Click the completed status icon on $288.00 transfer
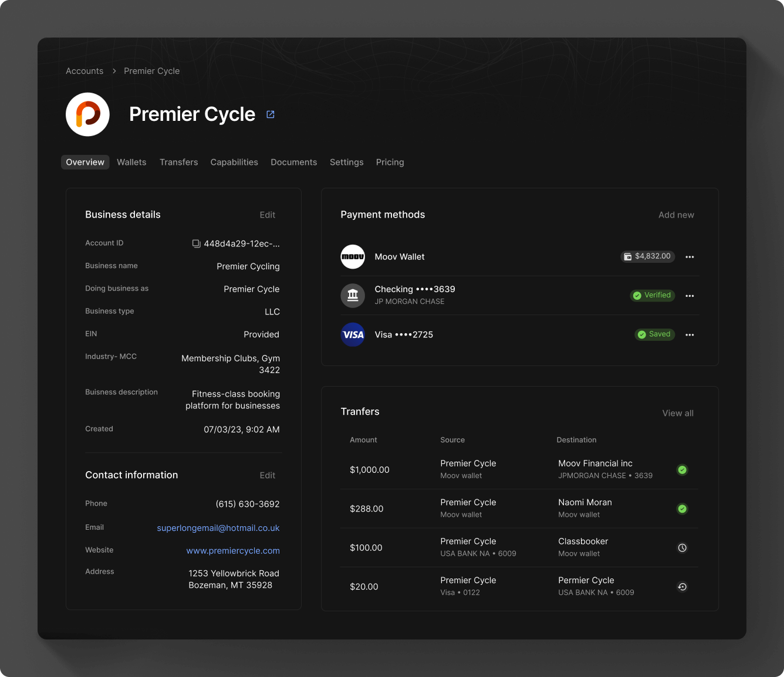 click(x=682, y=509)
